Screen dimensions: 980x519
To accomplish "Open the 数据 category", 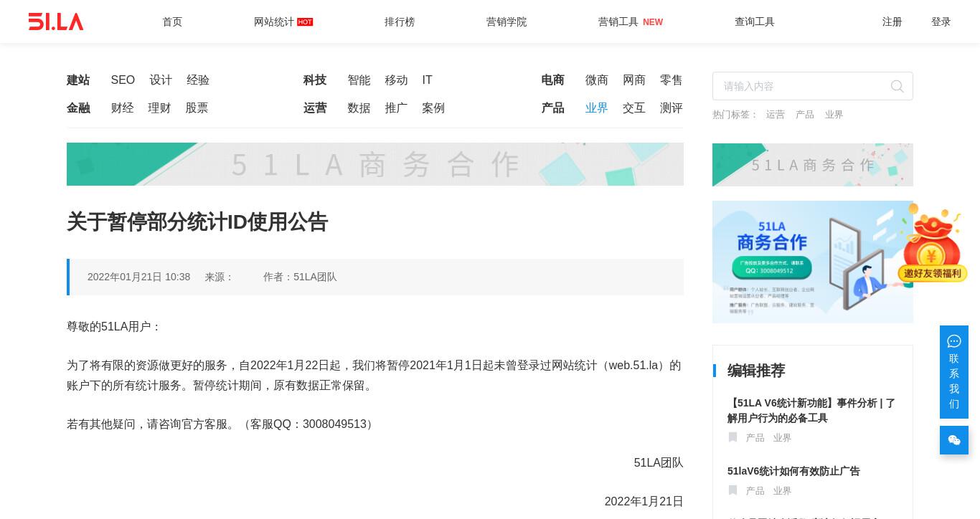I will point(359,108).
